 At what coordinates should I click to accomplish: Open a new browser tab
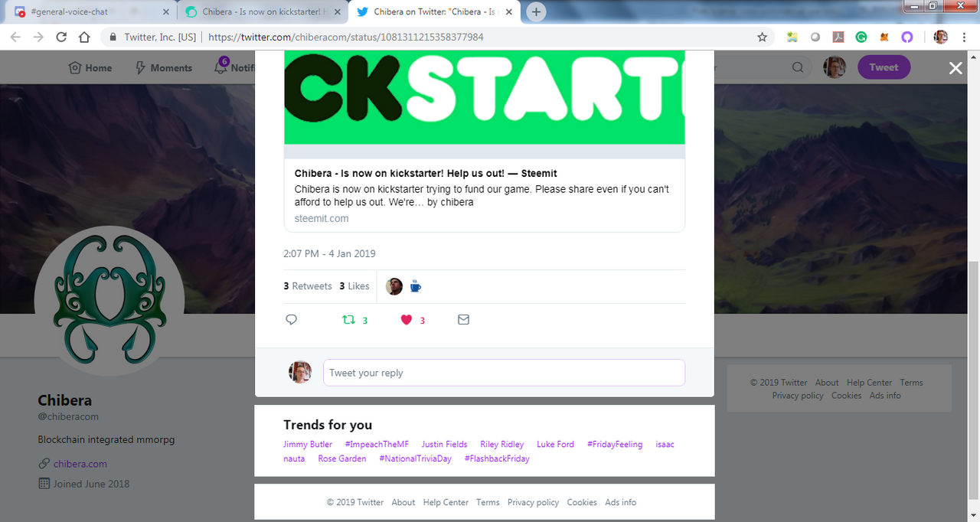(x=536, y=12)
